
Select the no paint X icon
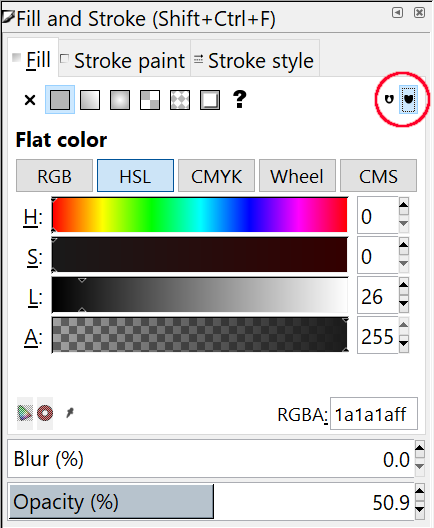point(30,100)
